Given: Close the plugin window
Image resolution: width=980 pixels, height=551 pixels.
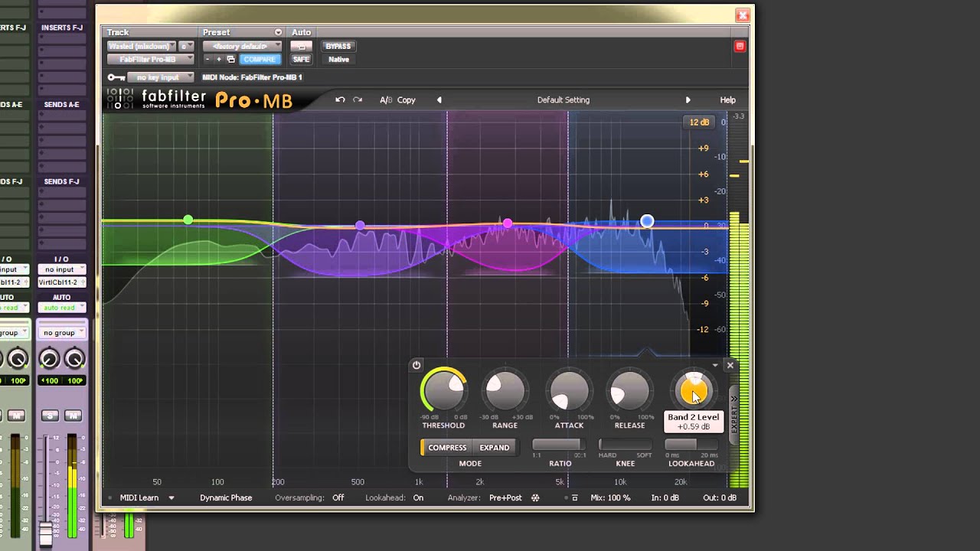Looking at the screenshot, I should (x=742, y=15).
